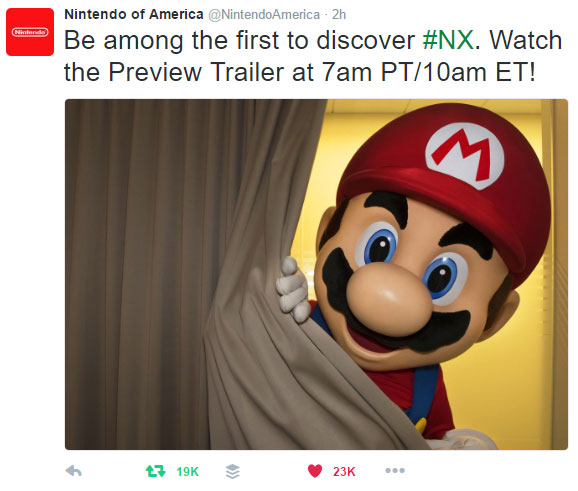This screenshot has width=578, height=491.
Task: Click the reply arrow icon
Action: pyautogui.click(x=73, y=471)
